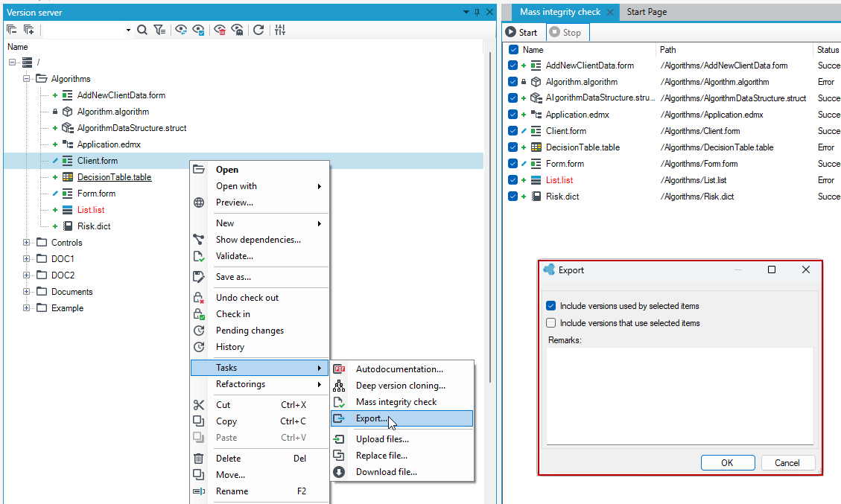Click the eye icon with red trash
Viewport: 841px width, 504px height.
pos(220,30)
